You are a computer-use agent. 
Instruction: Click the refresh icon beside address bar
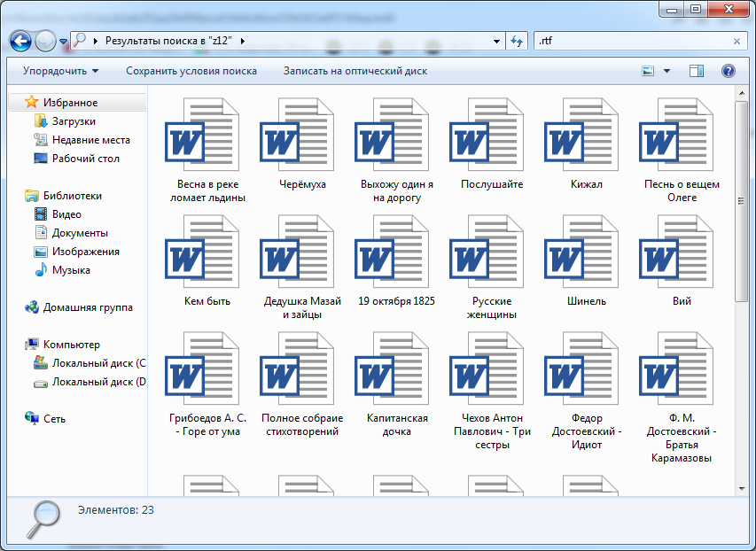point(517,41)
